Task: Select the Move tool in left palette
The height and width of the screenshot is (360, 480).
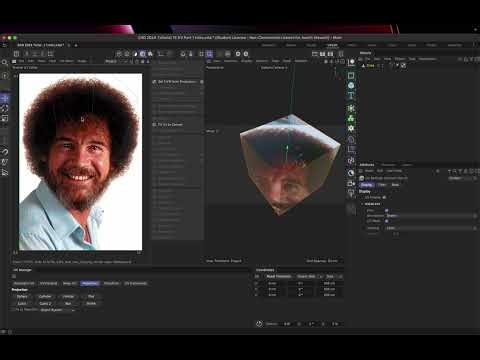Action: tap(5, 99)
